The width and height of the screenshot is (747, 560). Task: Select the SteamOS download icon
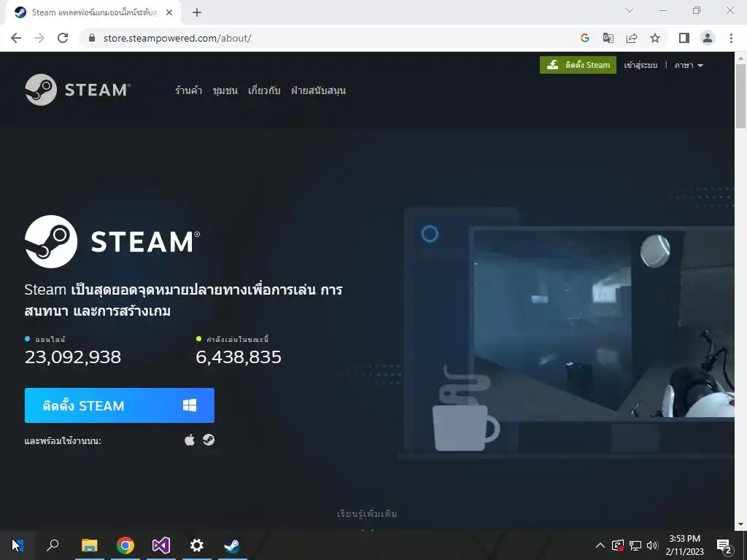[x=209, y=440]
